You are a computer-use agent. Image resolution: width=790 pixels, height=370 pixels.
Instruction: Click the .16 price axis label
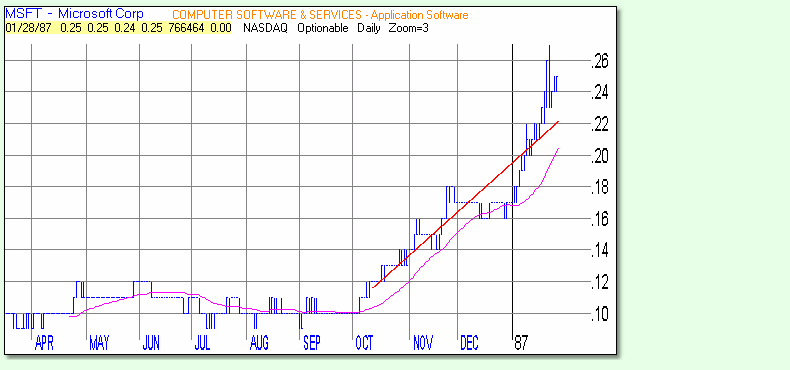tap(601, 220)
